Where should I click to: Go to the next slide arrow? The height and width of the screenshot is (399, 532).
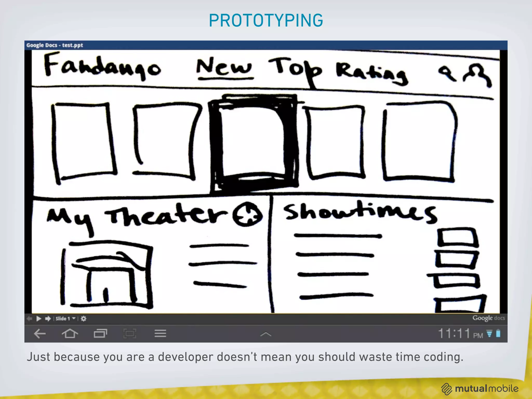(48, 318)
